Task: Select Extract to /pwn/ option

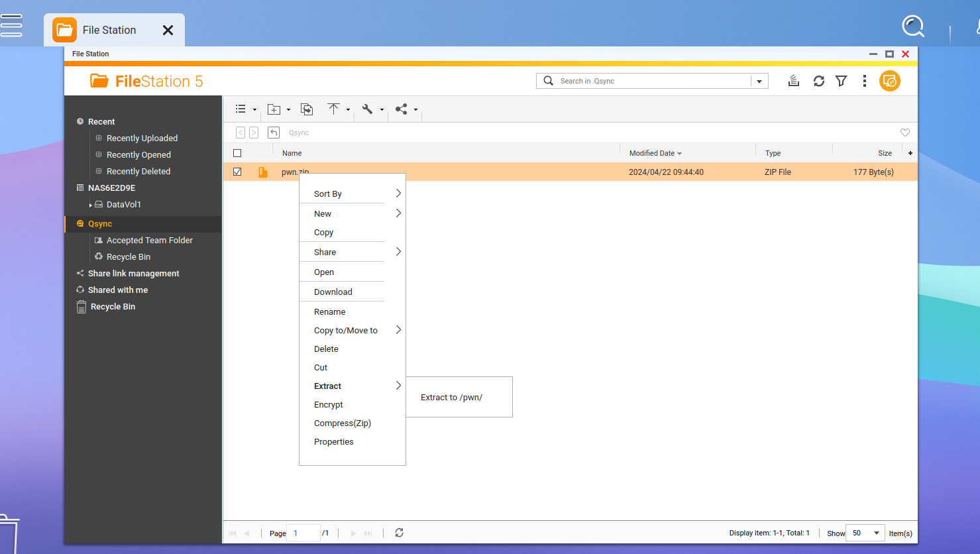Action: [459, 397]
